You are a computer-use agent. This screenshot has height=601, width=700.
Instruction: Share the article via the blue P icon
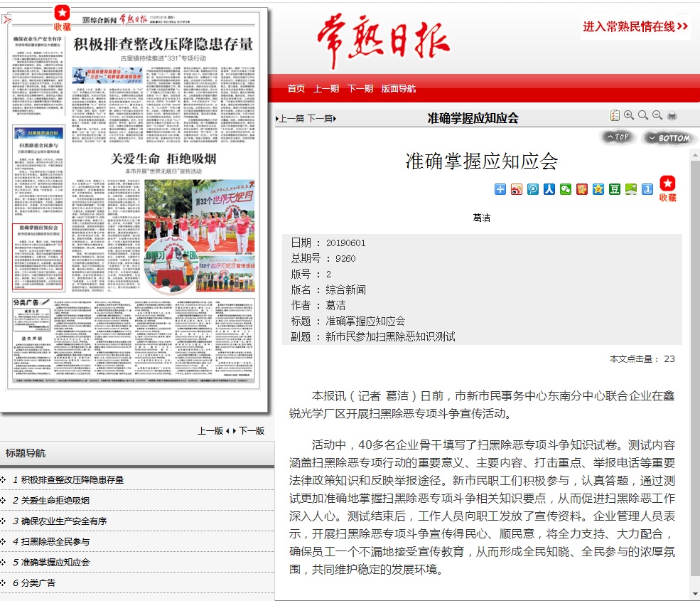click(533, 189)
